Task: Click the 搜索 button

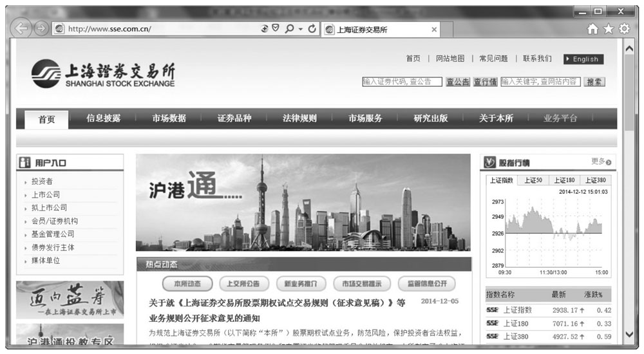Action: pyautogui.click(x=594, y=82)
